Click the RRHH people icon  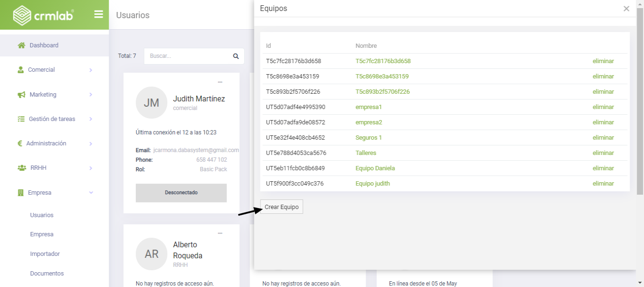22,168
